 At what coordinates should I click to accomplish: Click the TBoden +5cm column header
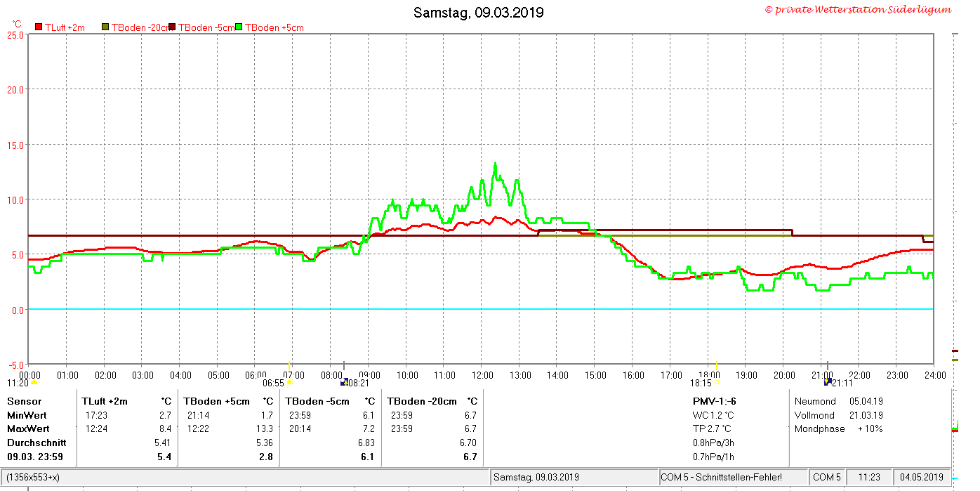coord(216,401)
